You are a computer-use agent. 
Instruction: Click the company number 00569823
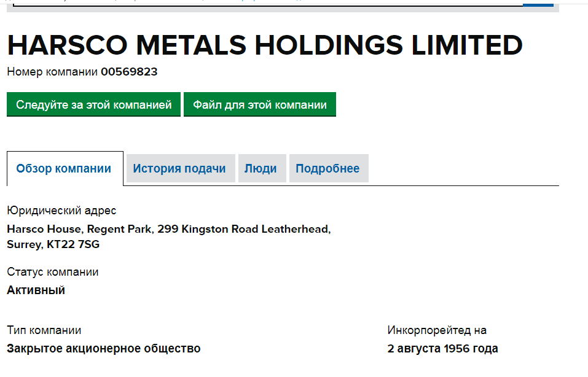[x=129, y=72]
